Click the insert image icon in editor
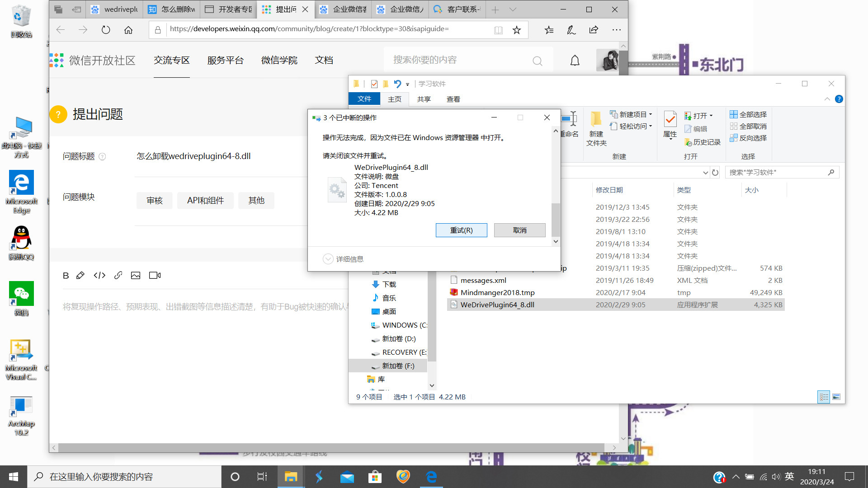Image resolution: width=868 pixels, height=488 pixels. point(136,275)
